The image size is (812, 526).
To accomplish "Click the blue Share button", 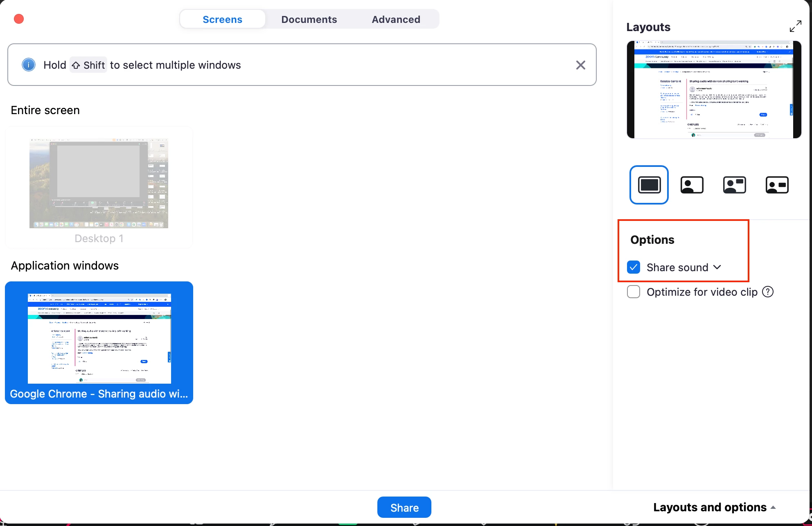I will pos(404,507).
